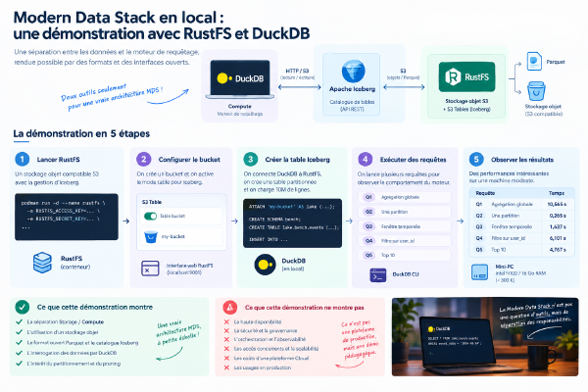Click the 'HTTP / S3' connection label
Image resolution: width=588 pixels, height=392 pixels.
(297, 71)
